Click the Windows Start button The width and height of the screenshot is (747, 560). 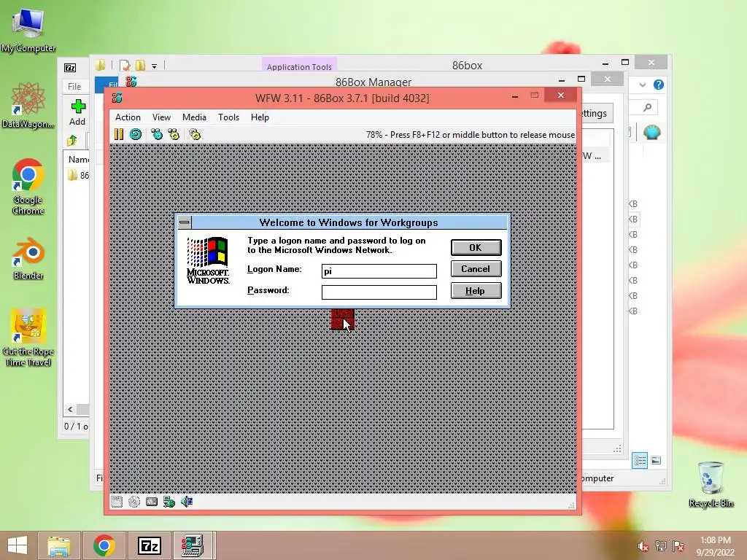(x=18, y=545)
